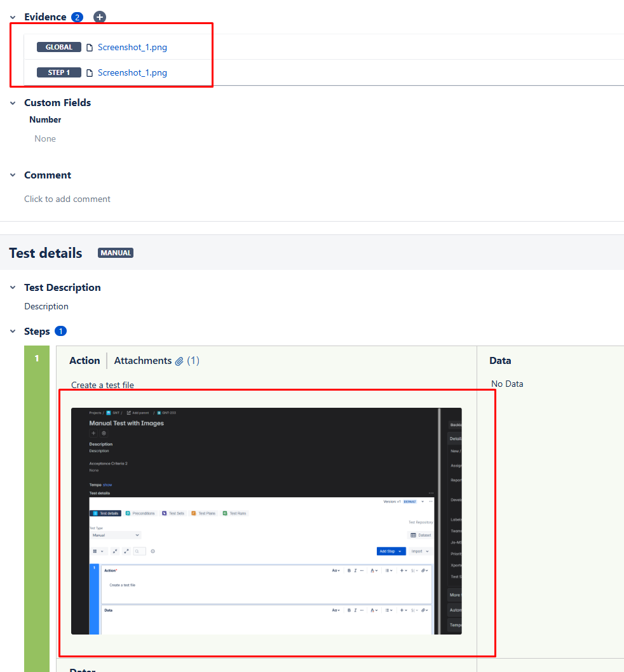Click file icon in the STEP 1 evidence row
Image resolution: width=624 pixels, height=672 pixels.
90,72
